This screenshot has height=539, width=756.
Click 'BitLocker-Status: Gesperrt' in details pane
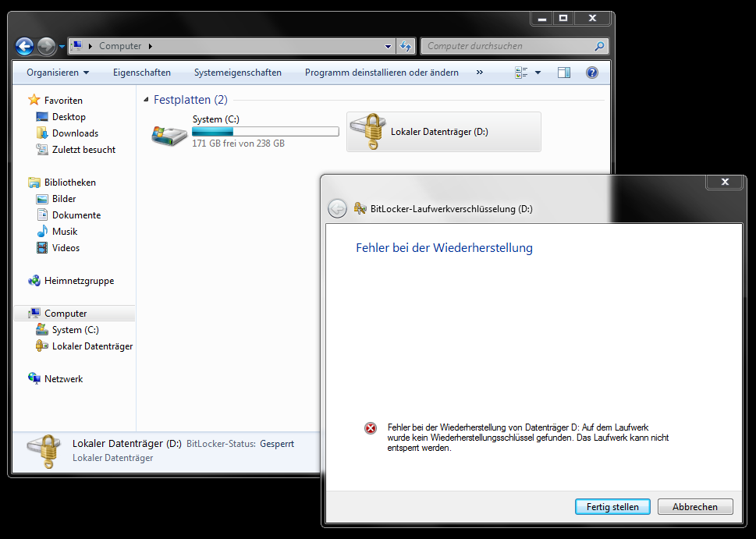click(x=240, y=444)
